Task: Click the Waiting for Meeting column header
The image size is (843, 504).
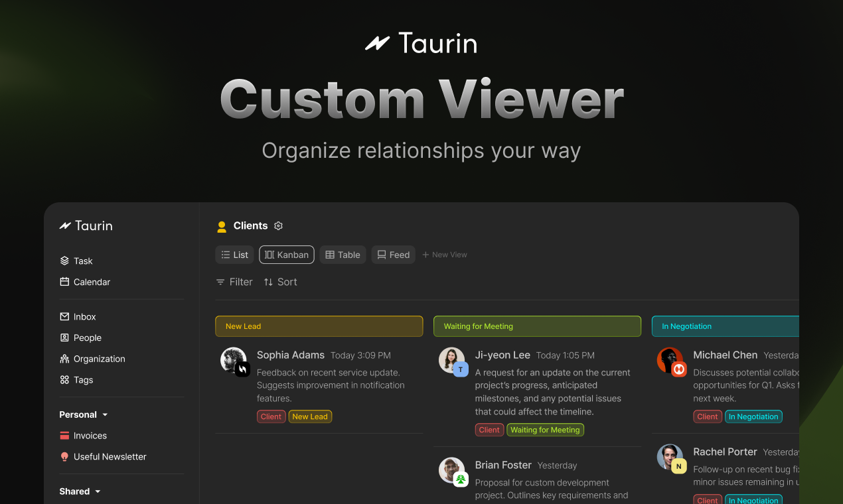Action: pyautogui.click(x=537, y=326)
